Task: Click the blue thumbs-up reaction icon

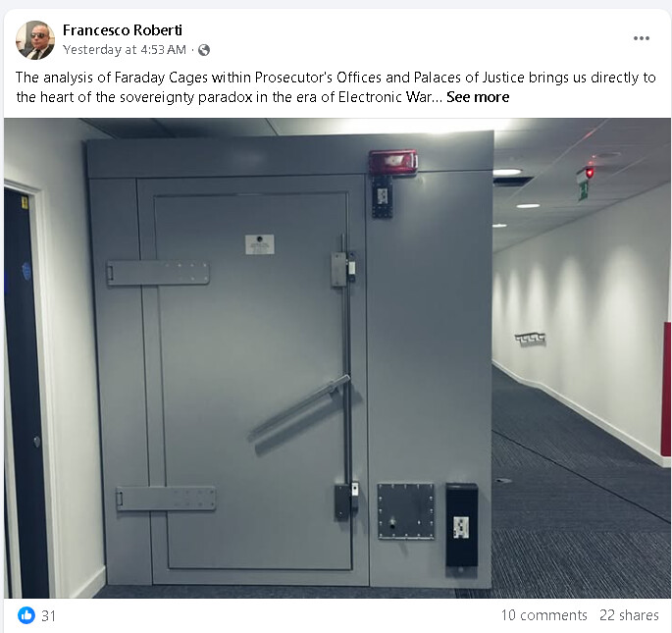Action: coord(26,615)
